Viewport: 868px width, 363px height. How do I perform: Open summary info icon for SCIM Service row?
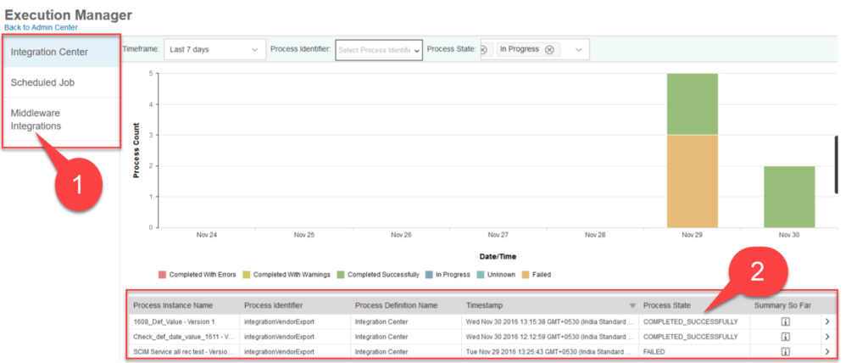[785, 351]
